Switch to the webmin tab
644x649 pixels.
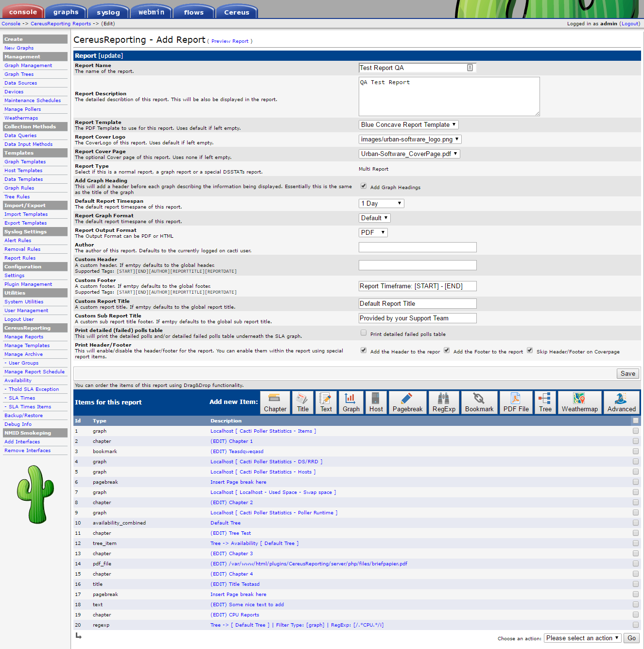(151, 12)
